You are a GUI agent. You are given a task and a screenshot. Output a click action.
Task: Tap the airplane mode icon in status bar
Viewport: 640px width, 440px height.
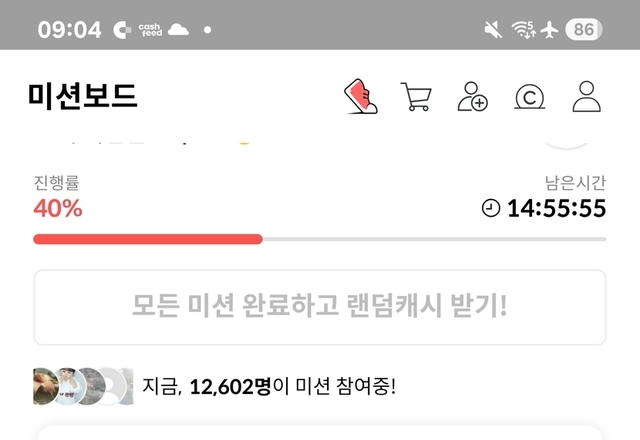pos(549,30)
